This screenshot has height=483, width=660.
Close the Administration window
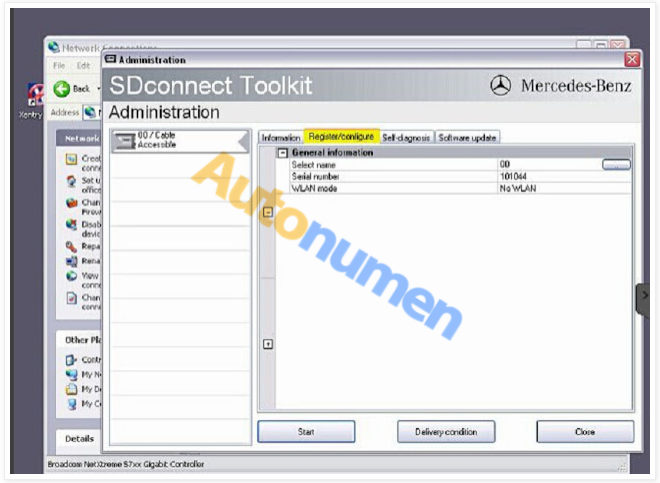632,60
